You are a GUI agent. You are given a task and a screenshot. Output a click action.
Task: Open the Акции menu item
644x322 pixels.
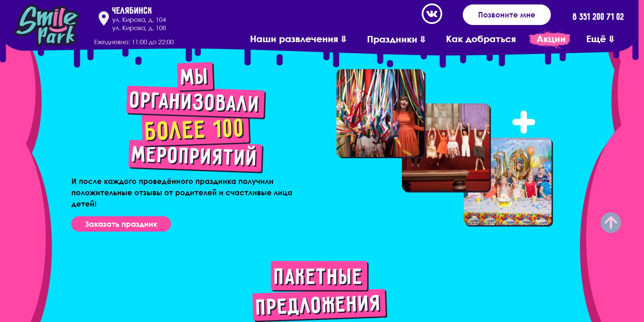pyautogui.click(x=550, y=39)
